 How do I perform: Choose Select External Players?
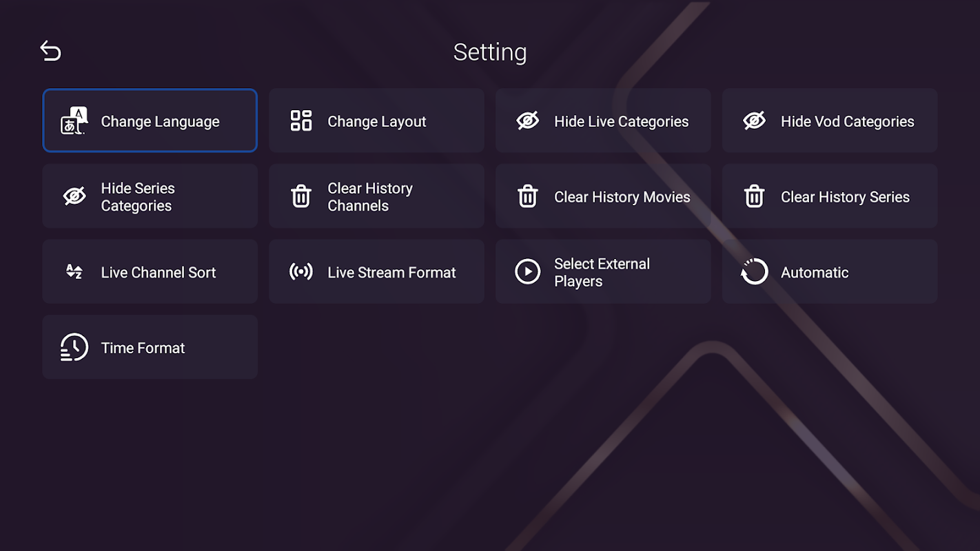(602, 272)
